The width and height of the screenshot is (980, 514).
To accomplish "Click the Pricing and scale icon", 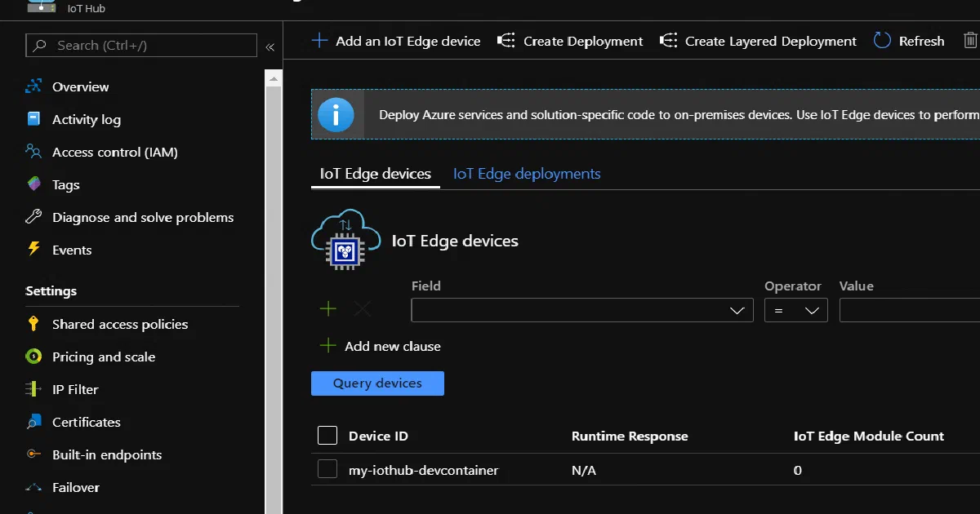I will coord(33,357).
